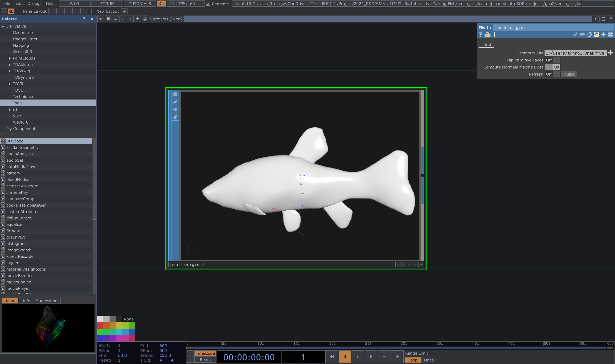This screenshot has height=364, width=615.
Task: Pick the red color swatch
Action: point(100,325)
